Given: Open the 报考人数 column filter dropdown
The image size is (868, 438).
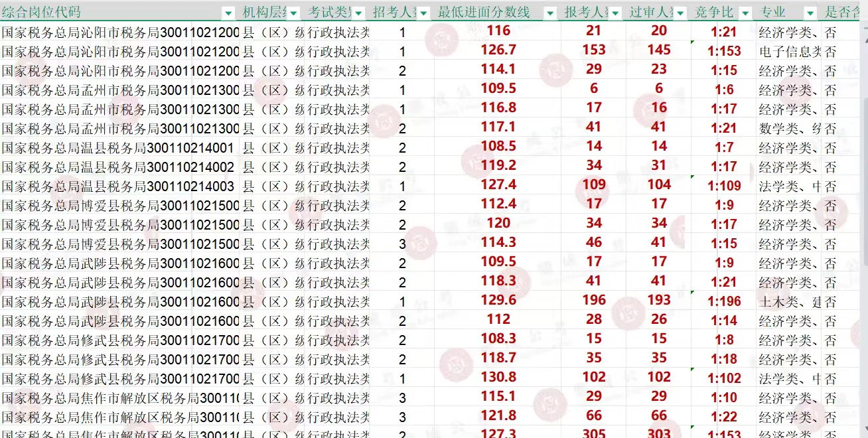Looking at the screenshot, I should coord(615,13).
